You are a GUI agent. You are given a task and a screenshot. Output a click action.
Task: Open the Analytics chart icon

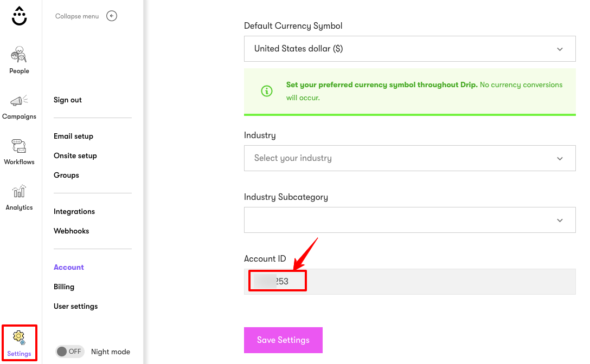(19, 192)
